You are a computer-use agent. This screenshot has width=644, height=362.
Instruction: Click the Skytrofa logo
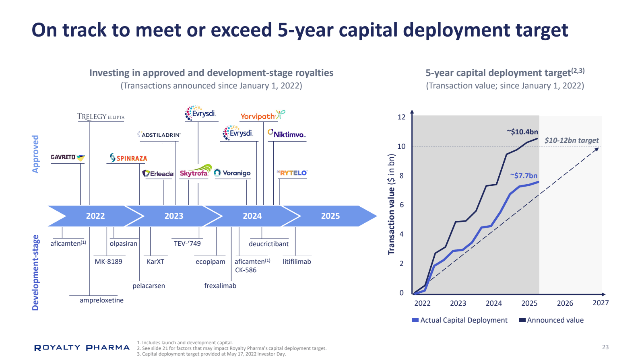(196, 171)
